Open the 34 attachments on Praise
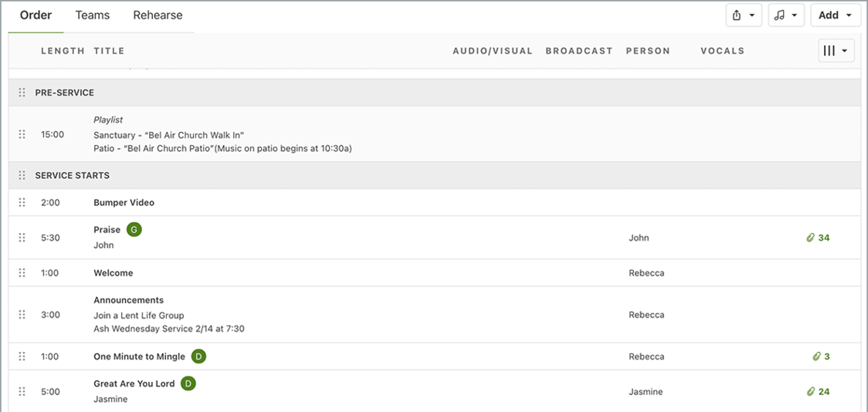The image size is (868, 412). tap(818, 238)
